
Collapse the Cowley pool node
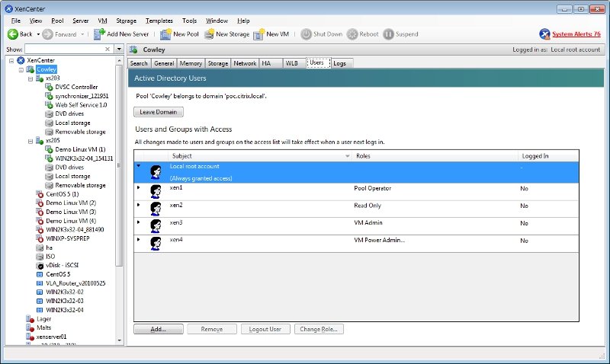tap(21, 70)
